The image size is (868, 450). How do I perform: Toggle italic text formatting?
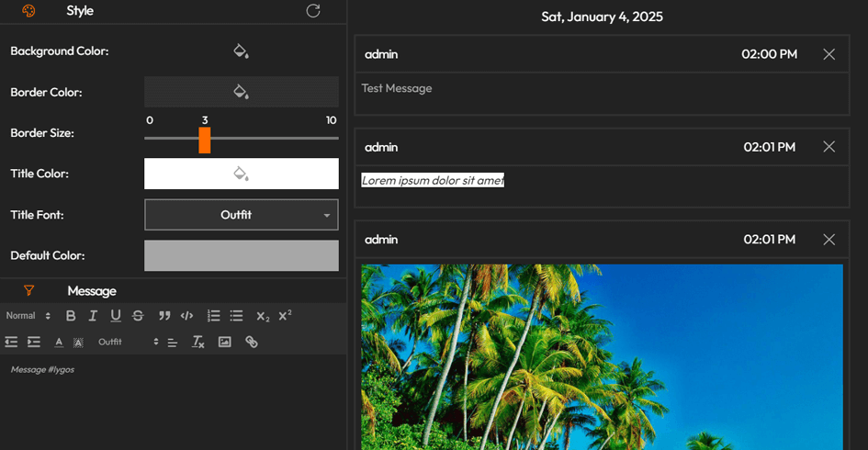click(x=93, y=316)
